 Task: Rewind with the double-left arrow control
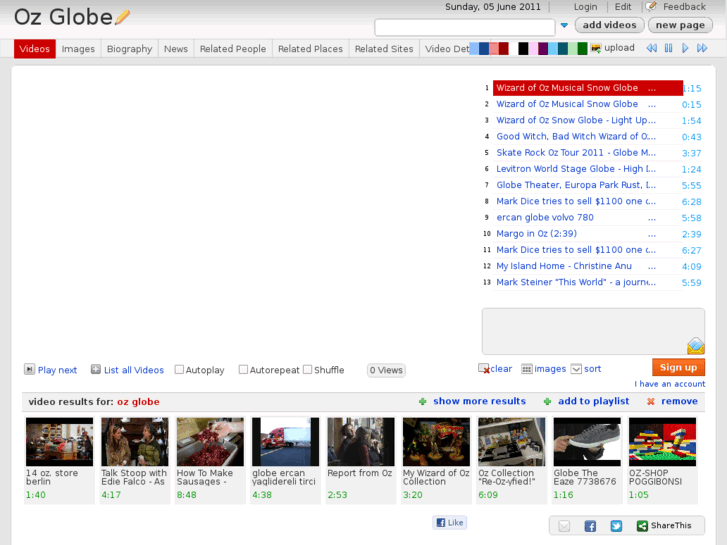coord(651,48)
